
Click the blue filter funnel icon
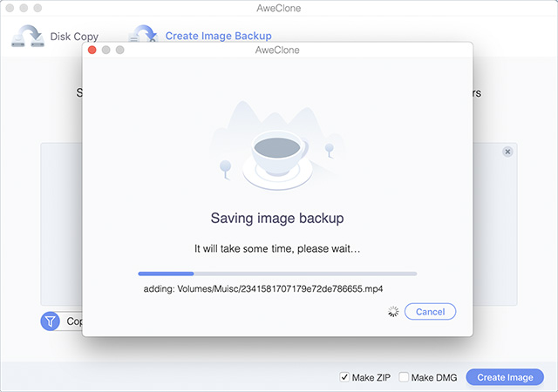pyautogui.click(x=51, y=321)
